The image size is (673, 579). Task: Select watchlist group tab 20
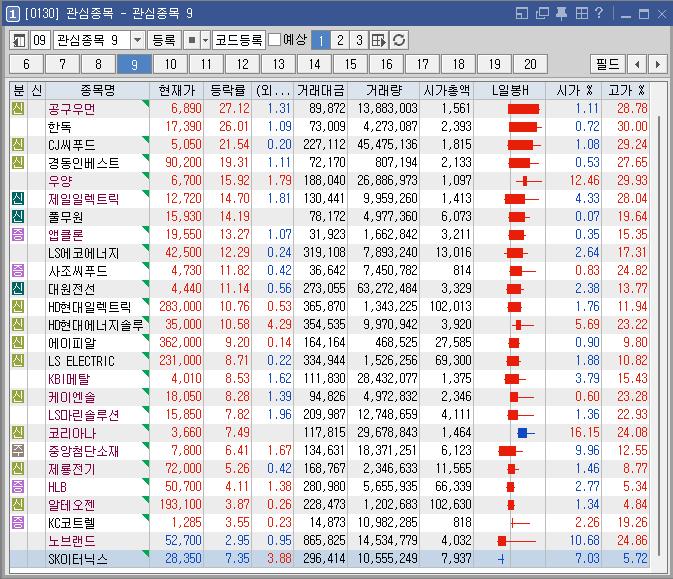tap(531, 64)
